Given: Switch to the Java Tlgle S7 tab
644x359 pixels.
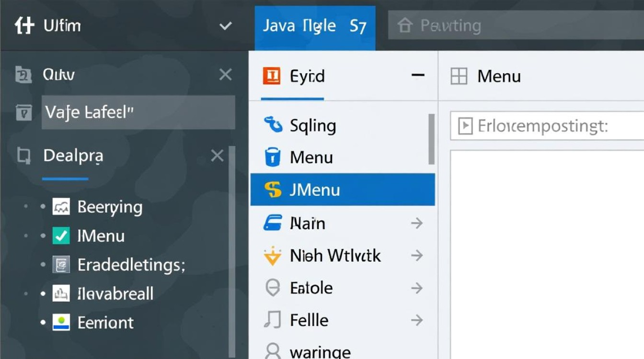Looking at the screenshot, I should coord(314,26).
